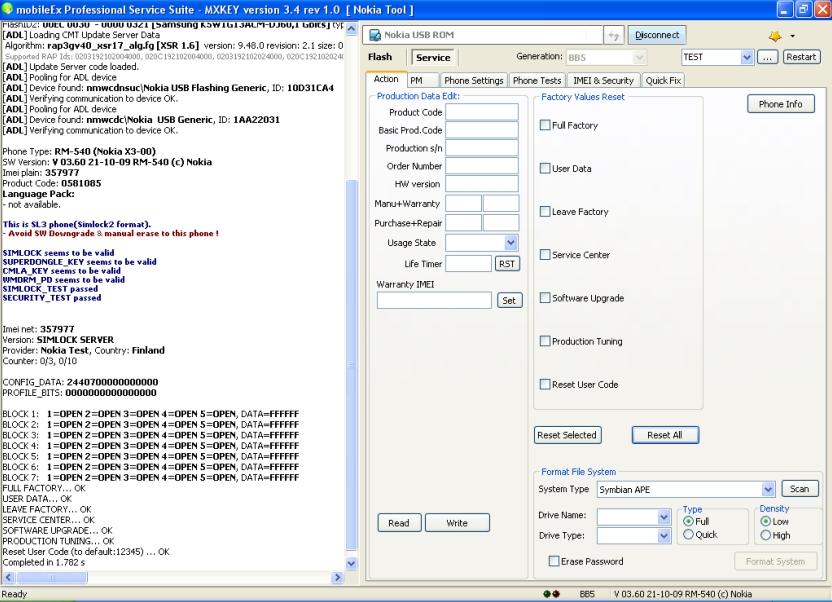The image size is (832, 602).
Task: Click the 'Product Code: 0581085' log line
Action: [51, 183]
